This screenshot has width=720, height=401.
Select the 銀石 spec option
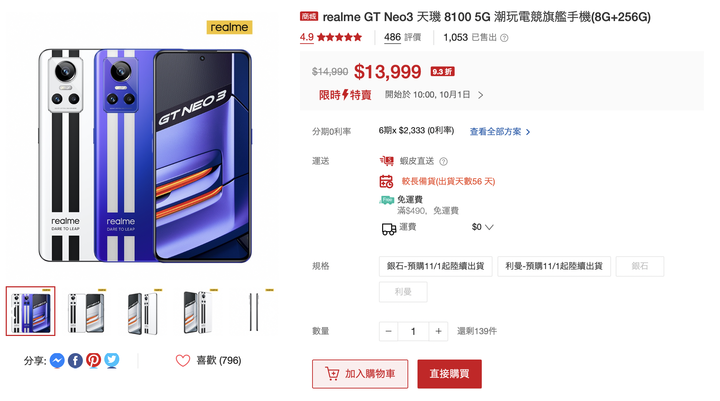(x=640, y=266)
